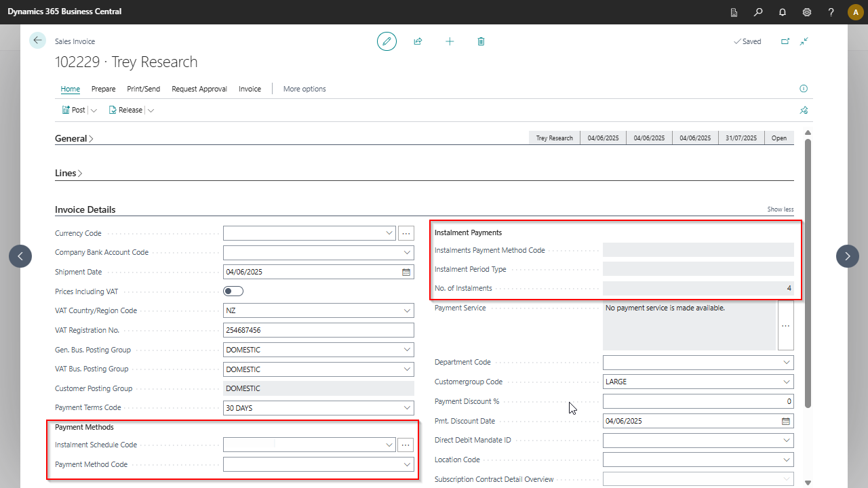Image resolution: width=868 pixels, height=488 pixels.
Task: Open Instalment Schedule Code dropdown arrow
Action: [x=389, y=445]
